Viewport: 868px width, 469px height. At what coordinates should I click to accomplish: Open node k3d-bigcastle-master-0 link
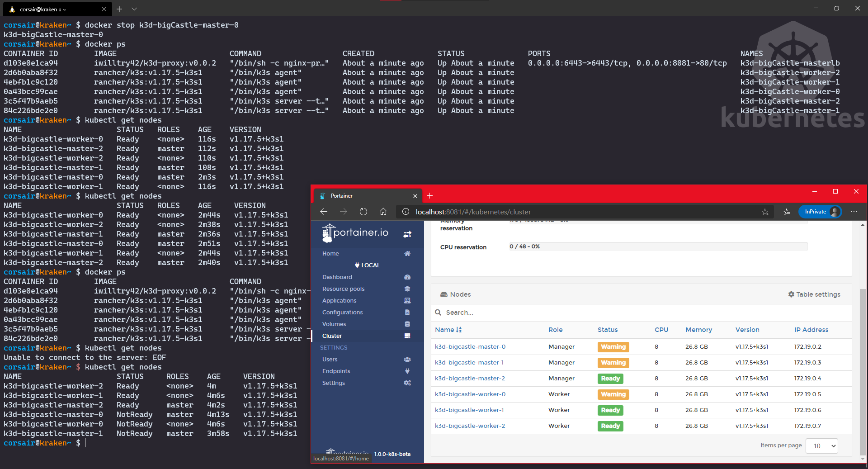tap(470, 347)
